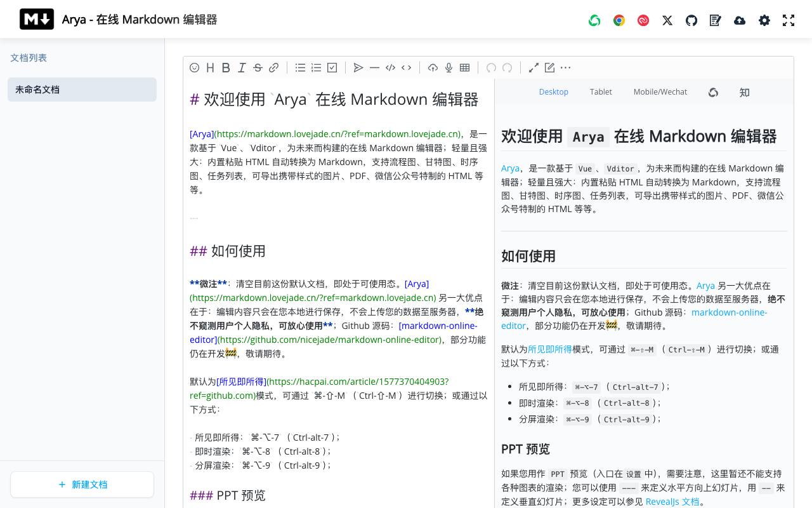Image resolution: width=812 pixels, height=508 pixels.
Task: Create a document with 新建文档 button
Action: click(x=82, y=485)
